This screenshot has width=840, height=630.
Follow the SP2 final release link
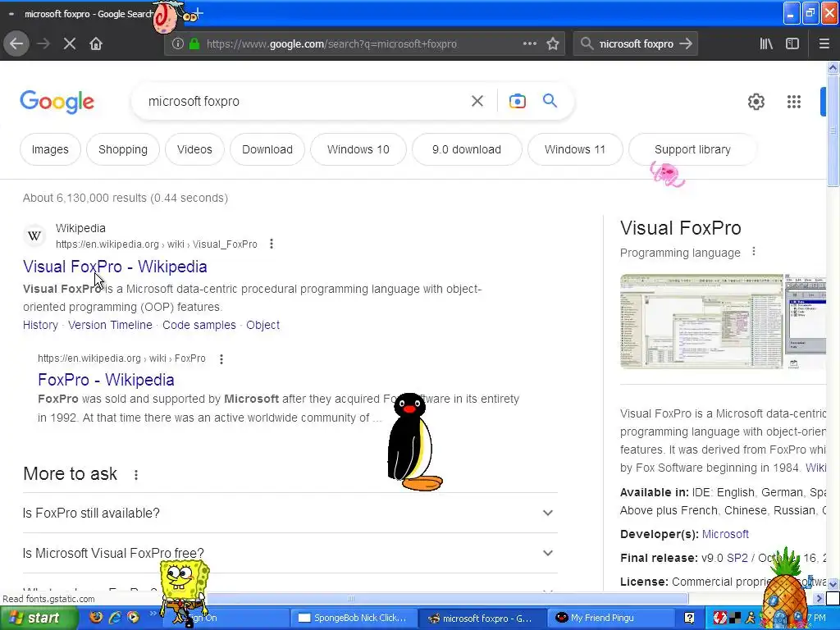(x=737, y=558)
